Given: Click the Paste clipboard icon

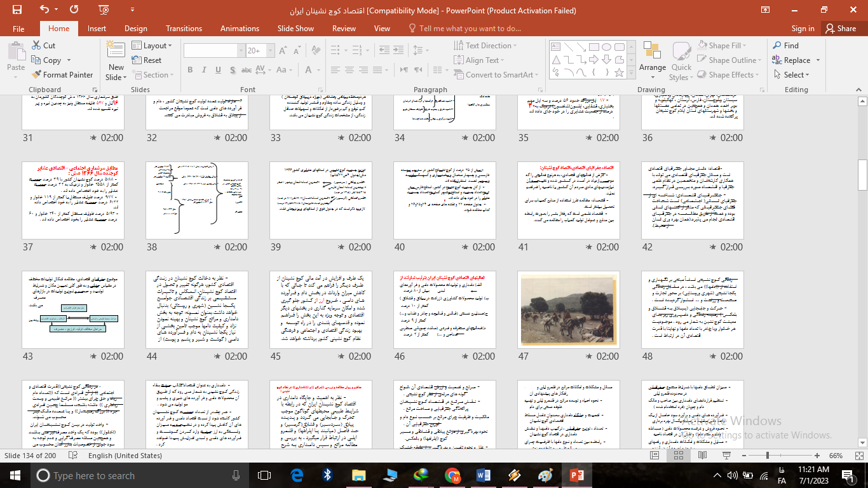Looking at the screenshot, I should click(16, 51).
